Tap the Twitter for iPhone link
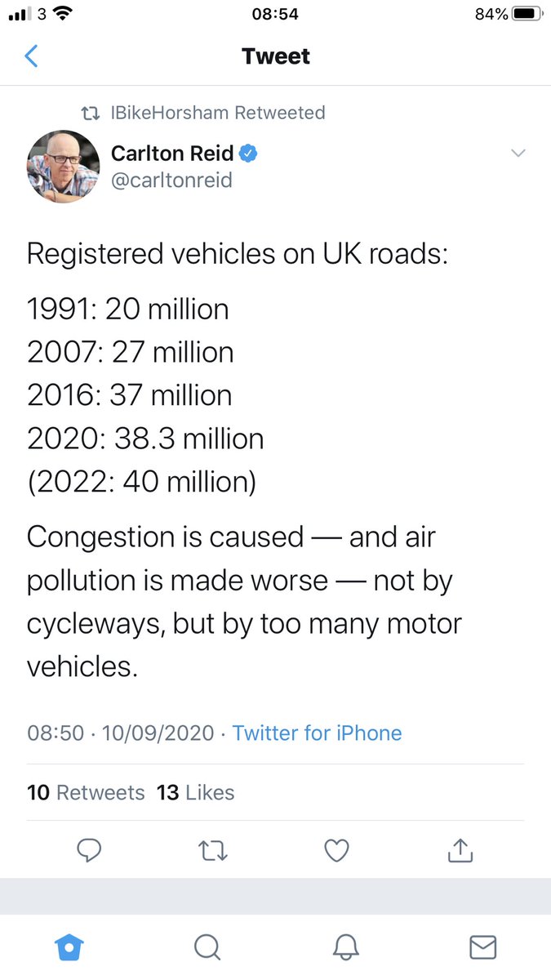The width and height of the screenshot is (551, 980). 317,733
